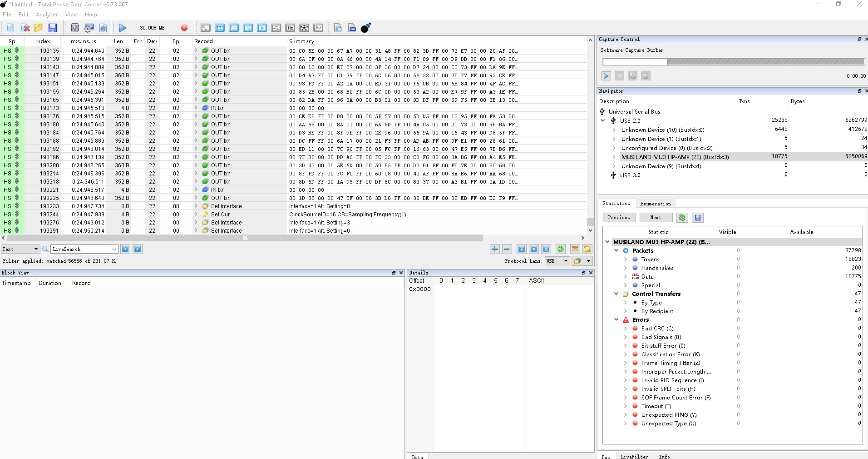Open the Protocol Lens USB dropdown

[x=557, y=261]
